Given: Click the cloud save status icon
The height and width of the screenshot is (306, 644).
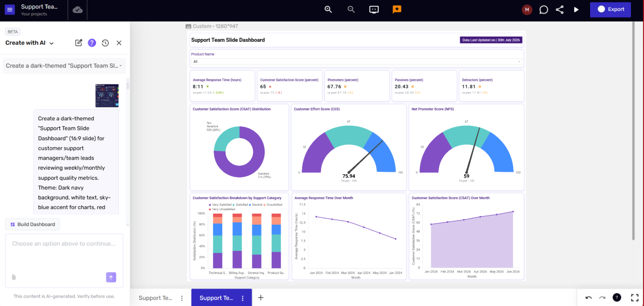Looking at the screenshot, I should (x=77, y=9).
